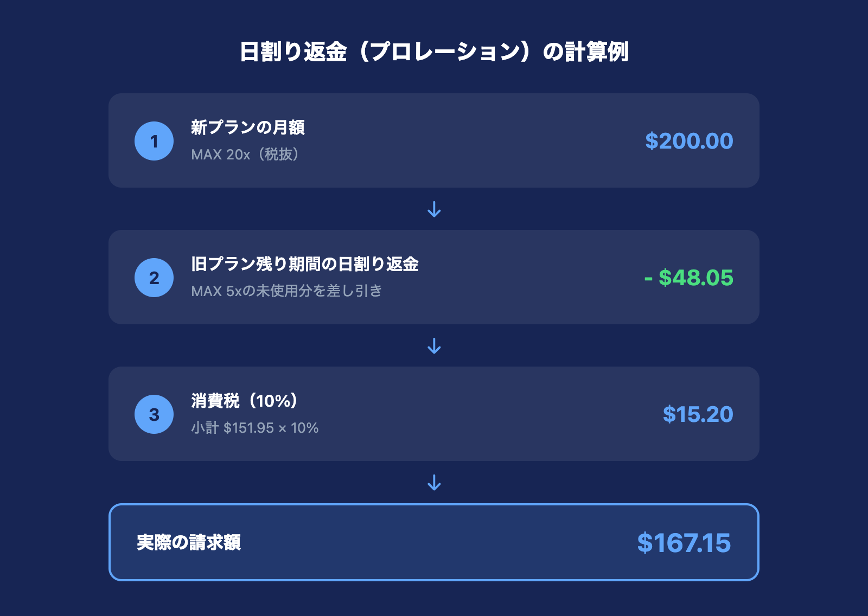The width and height of the screenshot is (868, 616).
Task: Click the down arrow below the 日割り返金 card
Action: (x=434, y=346)
